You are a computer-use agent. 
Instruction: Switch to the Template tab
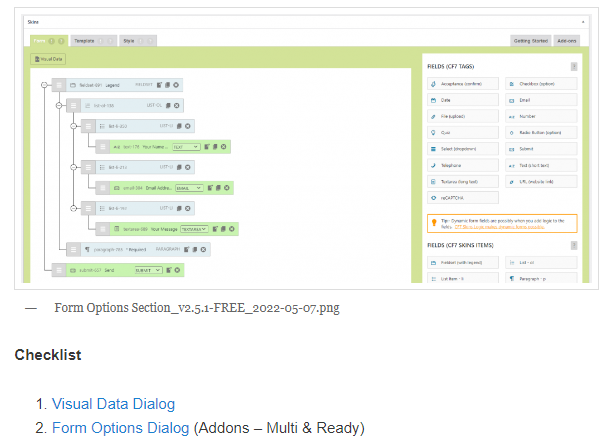pos(85,41)
